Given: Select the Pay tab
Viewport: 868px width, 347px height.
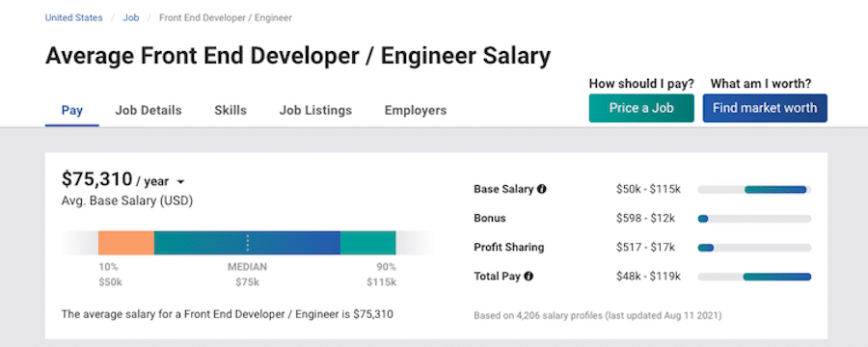Looking at the screenshot, I should 72,110.
